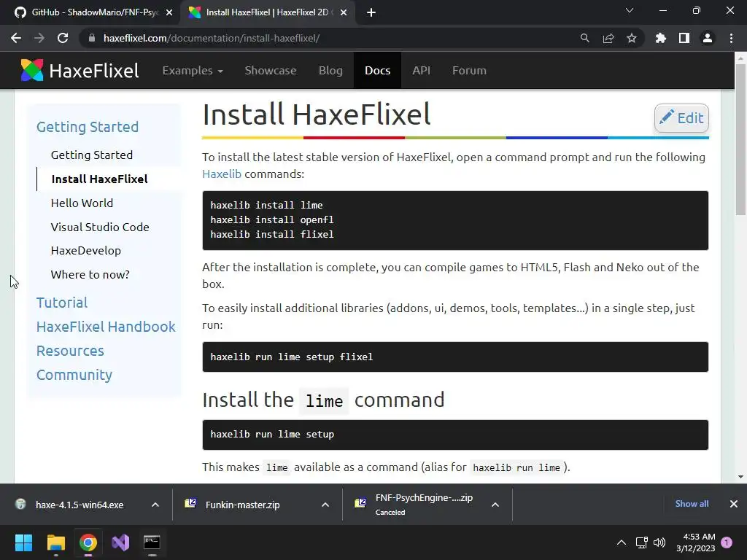This screenshot has width=747, height=560.
Task: Open the Forum nav item
Action: [469, 71]
